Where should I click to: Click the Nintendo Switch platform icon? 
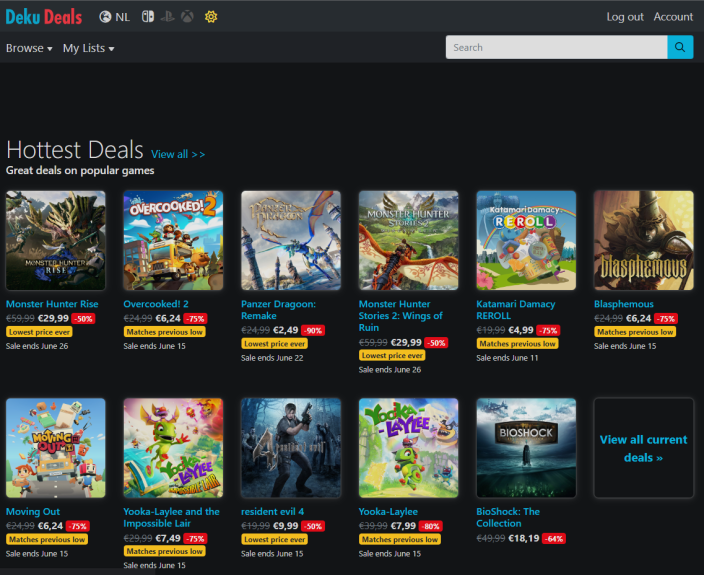(x=147, y=17)
